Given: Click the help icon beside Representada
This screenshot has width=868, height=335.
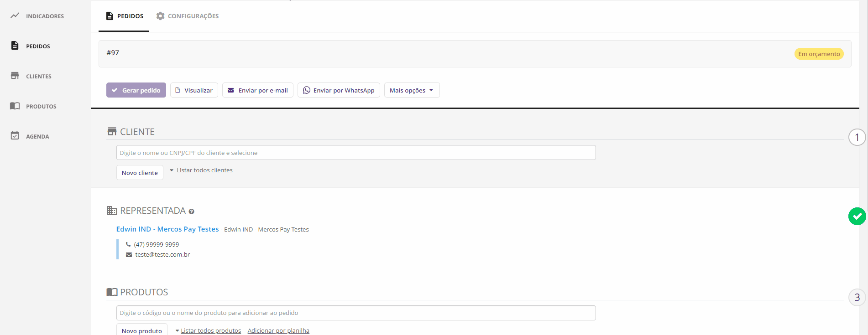Looking at the screenshot, I should click(192, 211).
